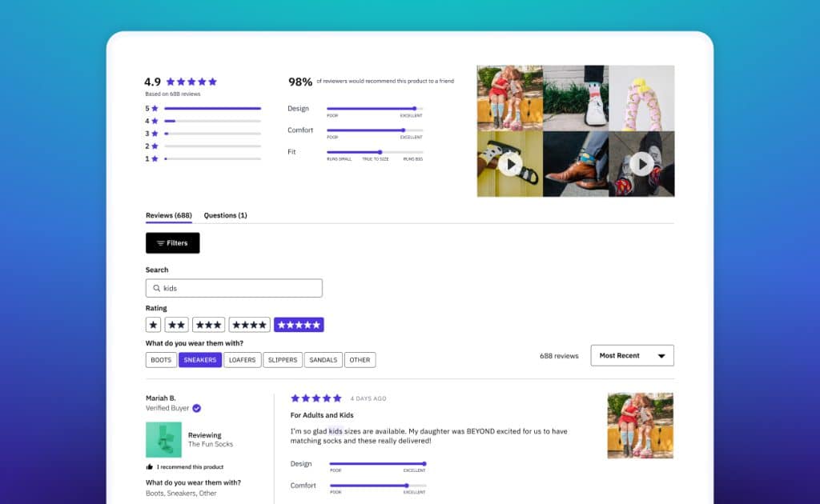
Task: Open The Fun Socks product thumbnail
Action: [163, 440]
